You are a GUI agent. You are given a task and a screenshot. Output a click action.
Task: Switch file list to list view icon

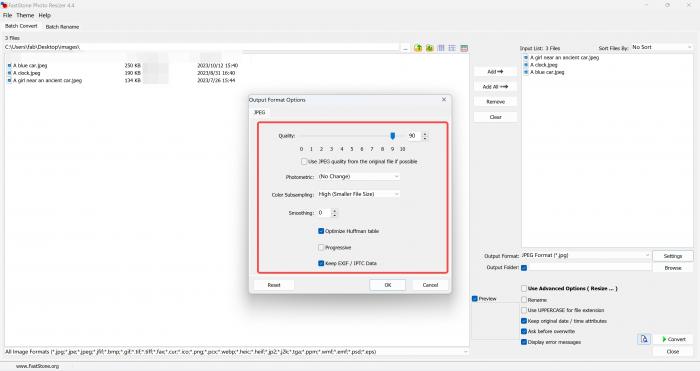click(452, 48)
